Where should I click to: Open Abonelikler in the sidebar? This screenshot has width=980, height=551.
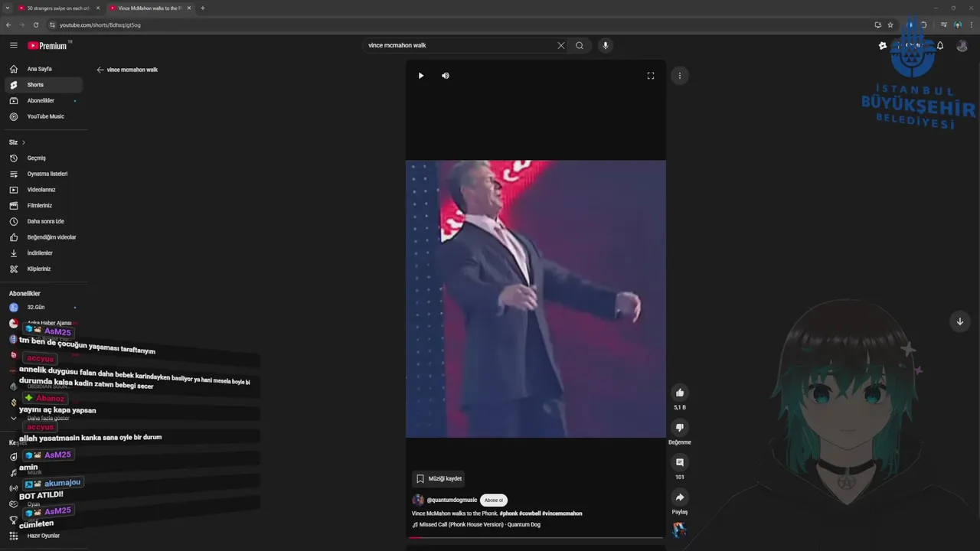click(44, 100)
